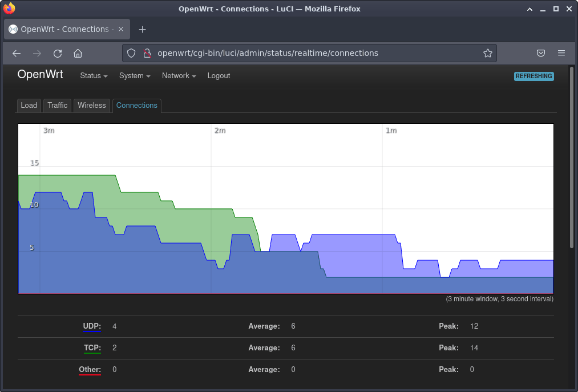Click the OpenWrt brand link

[x=40, y=75]
